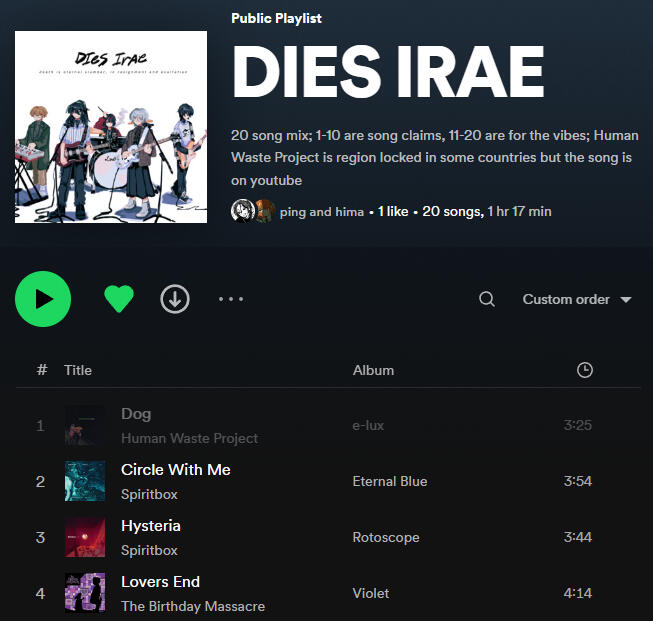Click the search in playlist icon
653x621 pixels.
tap(487, 299)
